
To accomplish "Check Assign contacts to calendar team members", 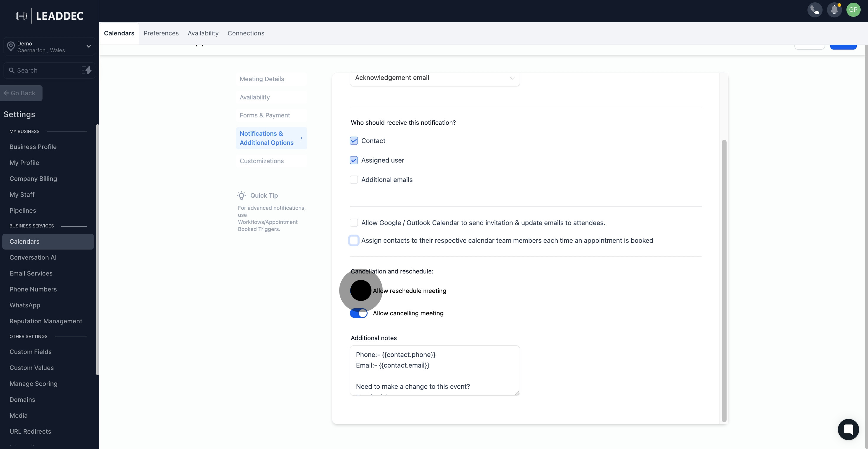I will click(353, 240).
